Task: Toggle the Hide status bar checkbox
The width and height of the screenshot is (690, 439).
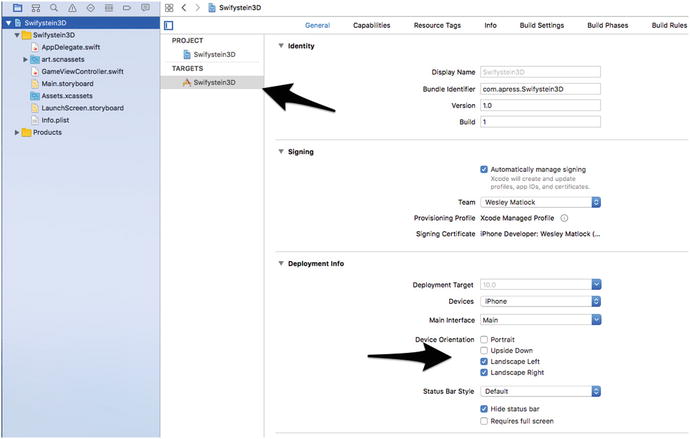Action: click(x=484, y=409)
